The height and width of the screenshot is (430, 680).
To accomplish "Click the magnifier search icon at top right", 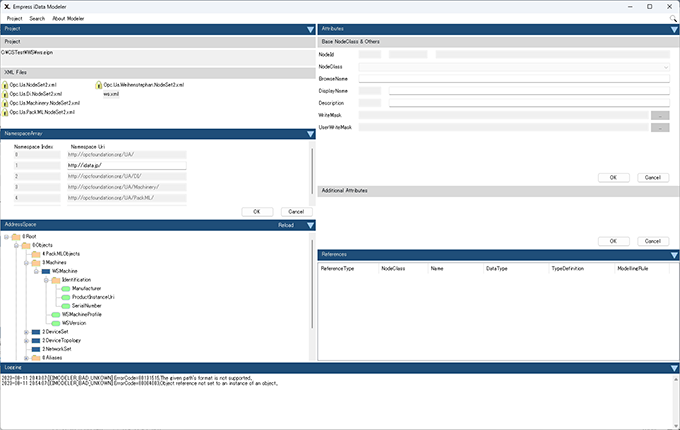I will click(x=673, y=19).
